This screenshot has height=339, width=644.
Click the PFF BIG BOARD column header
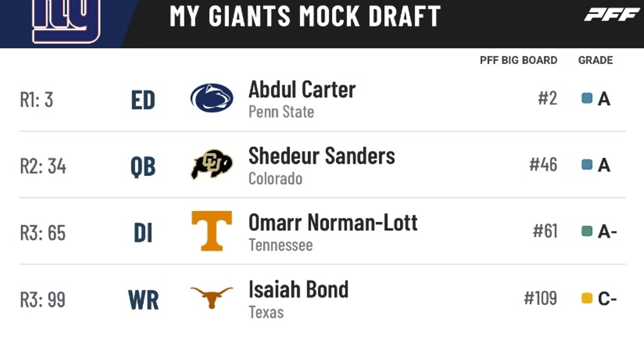point(518,60)
